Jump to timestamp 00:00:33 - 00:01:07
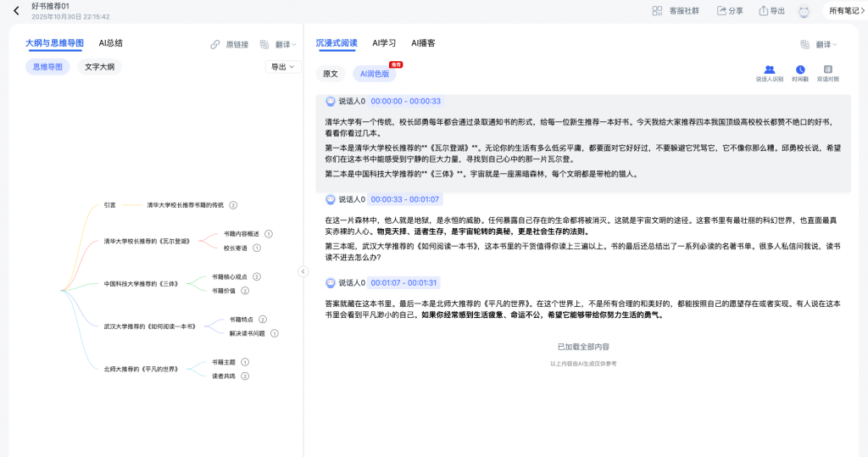868x457 pixels. (404, 199)
